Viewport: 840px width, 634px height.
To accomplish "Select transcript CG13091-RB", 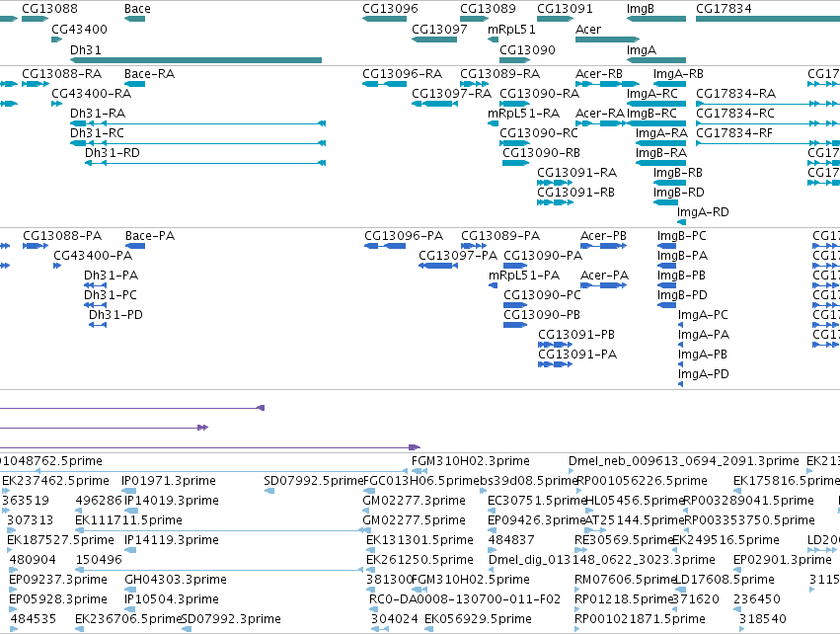I will 555,202.
